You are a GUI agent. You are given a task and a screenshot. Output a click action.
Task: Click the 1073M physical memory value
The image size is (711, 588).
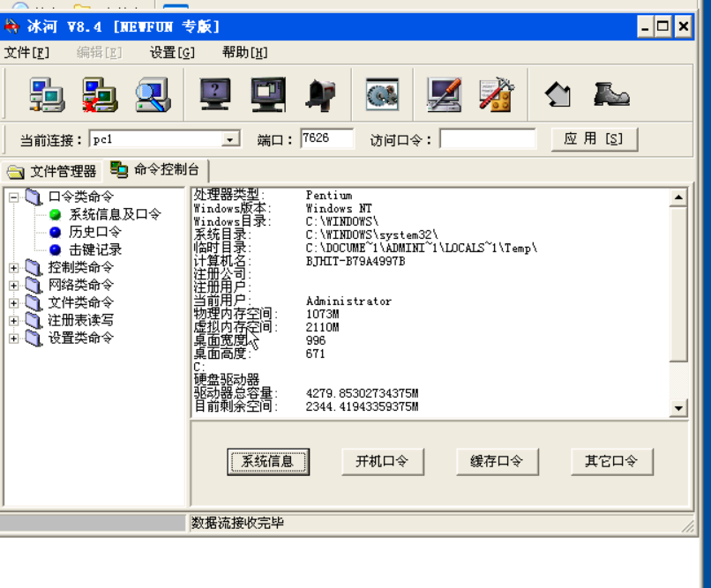tap(322, 315)
